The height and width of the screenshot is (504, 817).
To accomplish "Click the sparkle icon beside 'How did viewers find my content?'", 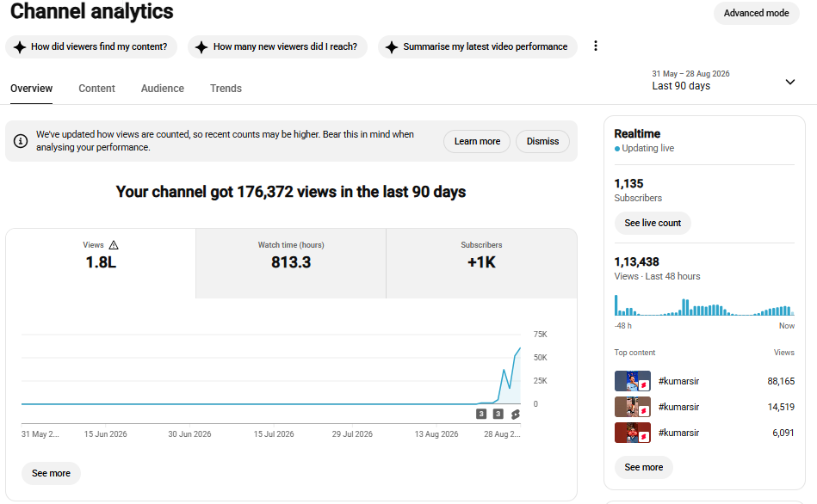I will (x=20, y=46).
